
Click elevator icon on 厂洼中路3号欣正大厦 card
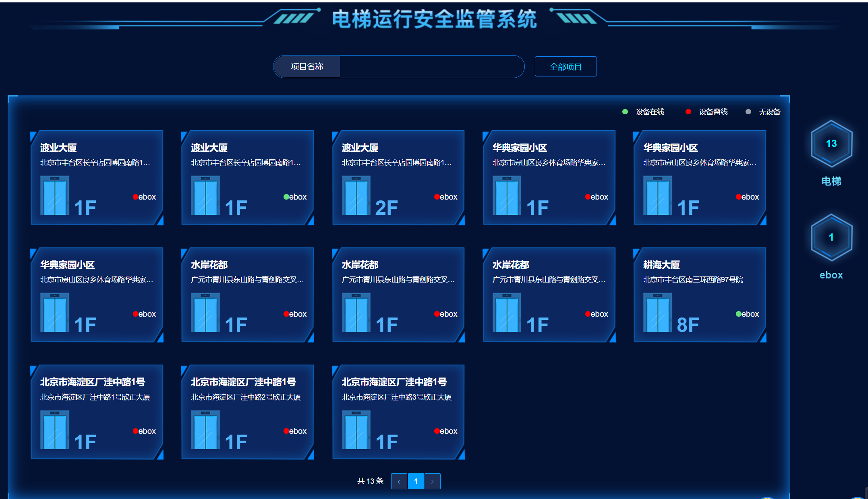(356, 429)
